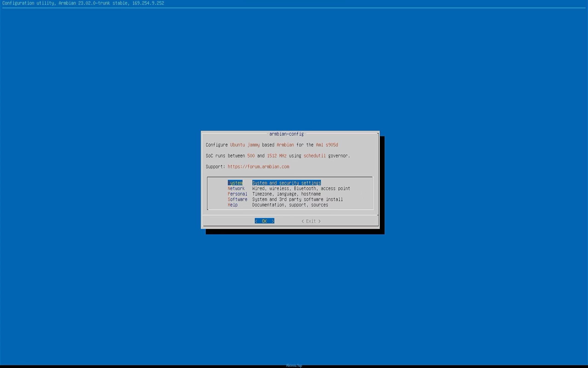Click 'Documentation, support, sources' description

coord(290,205)
